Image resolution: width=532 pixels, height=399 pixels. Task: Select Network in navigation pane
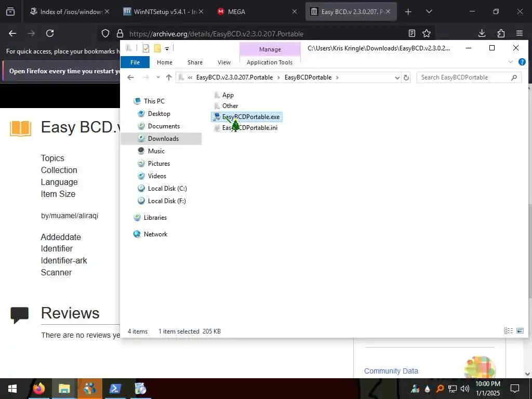150,234
